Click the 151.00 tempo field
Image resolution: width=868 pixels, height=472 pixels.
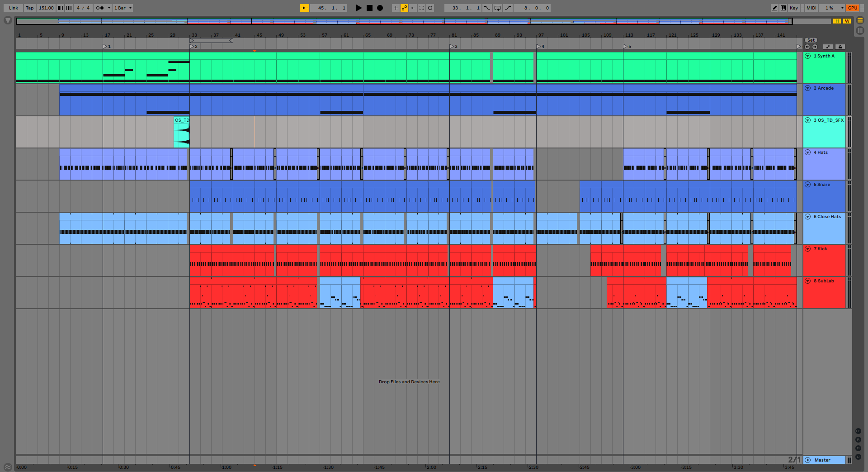point(46,8)
